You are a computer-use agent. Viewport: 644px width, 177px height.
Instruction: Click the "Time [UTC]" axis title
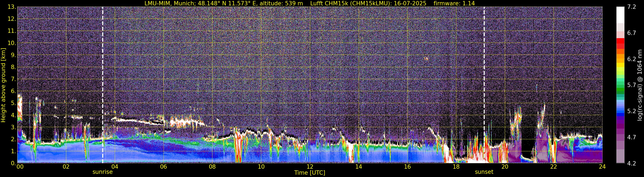[x=310, y=173]
